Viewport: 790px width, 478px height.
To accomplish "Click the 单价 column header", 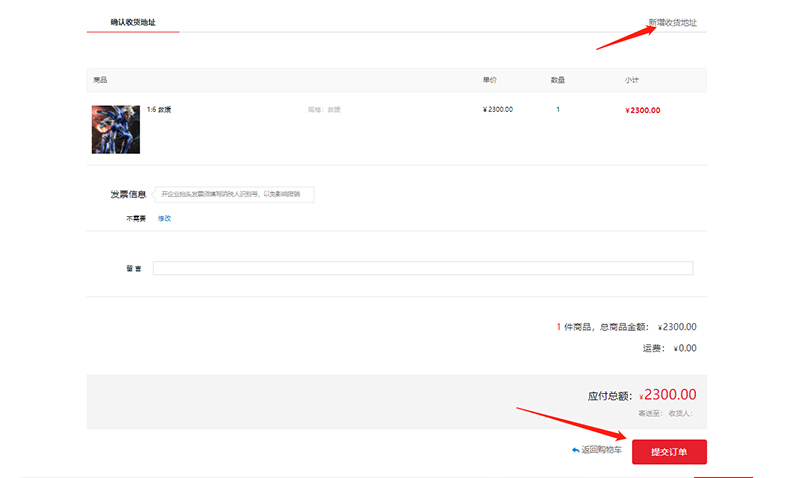I will tap(490, 80).
